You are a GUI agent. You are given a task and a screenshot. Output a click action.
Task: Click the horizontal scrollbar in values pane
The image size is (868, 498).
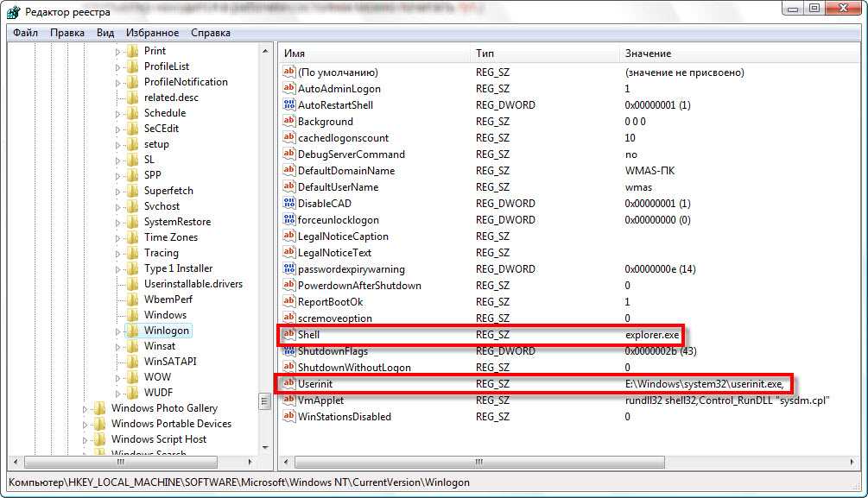click(561, 463)
